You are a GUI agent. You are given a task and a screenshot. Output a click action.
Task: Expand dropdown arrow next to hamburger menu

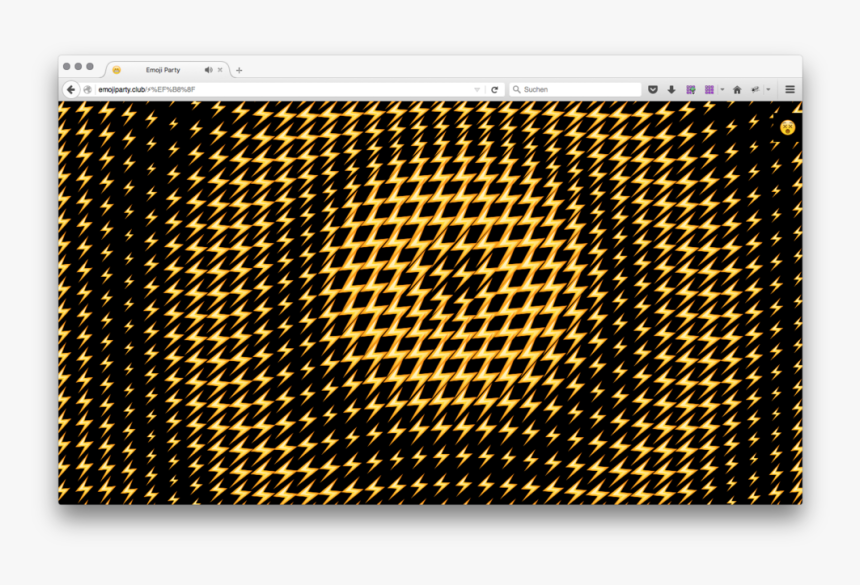pyautogui.click(x=769, y=90)
